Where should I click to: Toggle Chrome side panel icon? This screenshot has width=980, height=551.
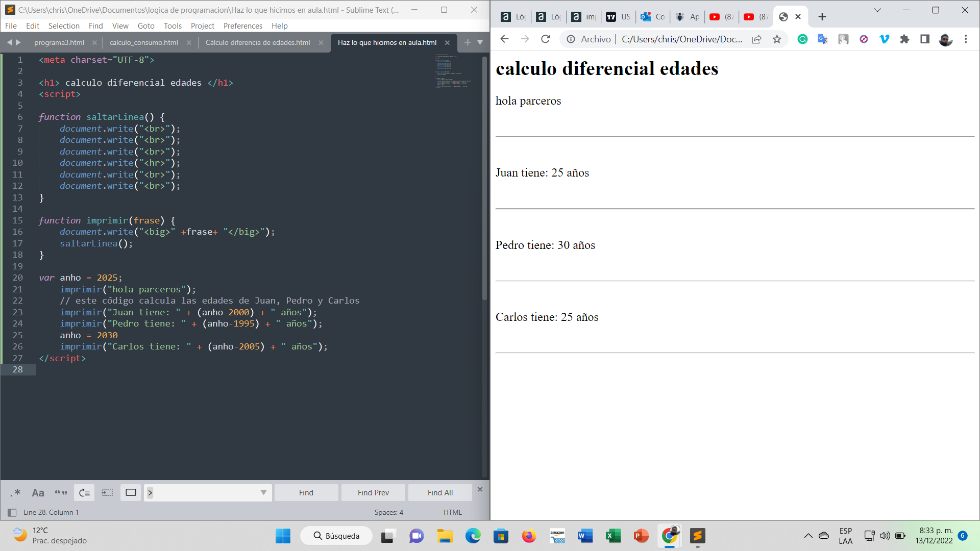(924, 39)
